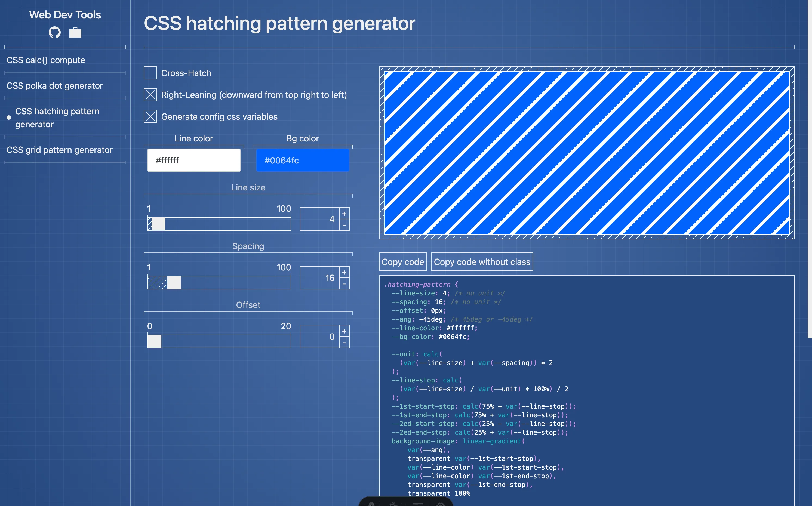The width and height of the screenshot is (812, 506).
Task: Increase Line size with plus button
Action: tap(344, 214)
